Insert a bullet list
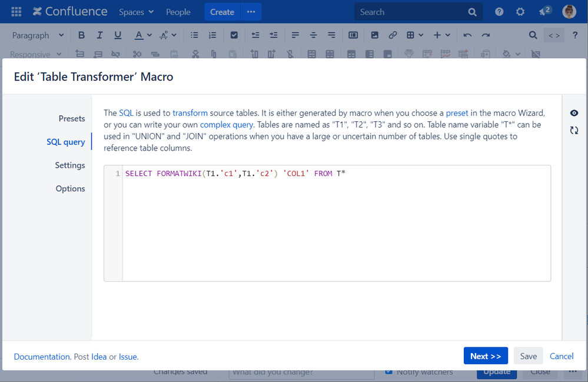Screen dimensions: 588x382 tap(194, 35)
